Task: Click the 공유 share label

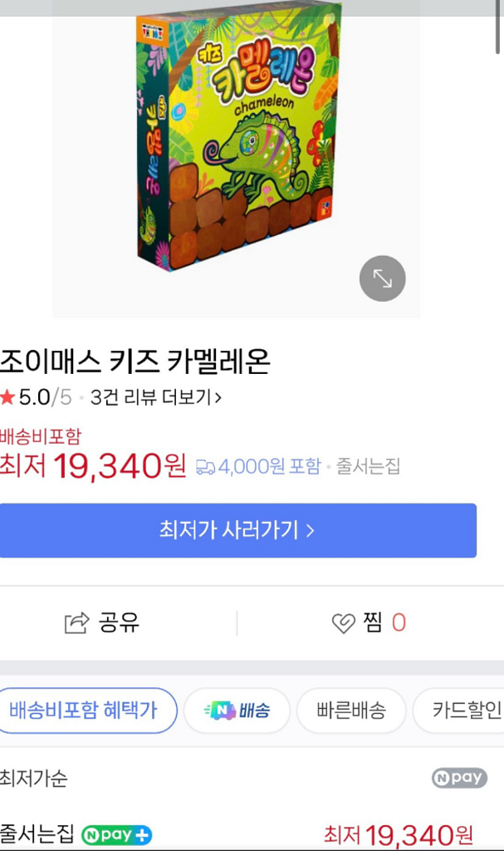Action: coord(119,622)
